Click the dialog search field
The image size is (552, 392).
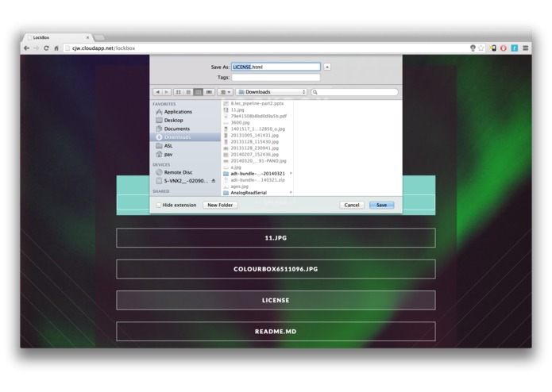354,92
